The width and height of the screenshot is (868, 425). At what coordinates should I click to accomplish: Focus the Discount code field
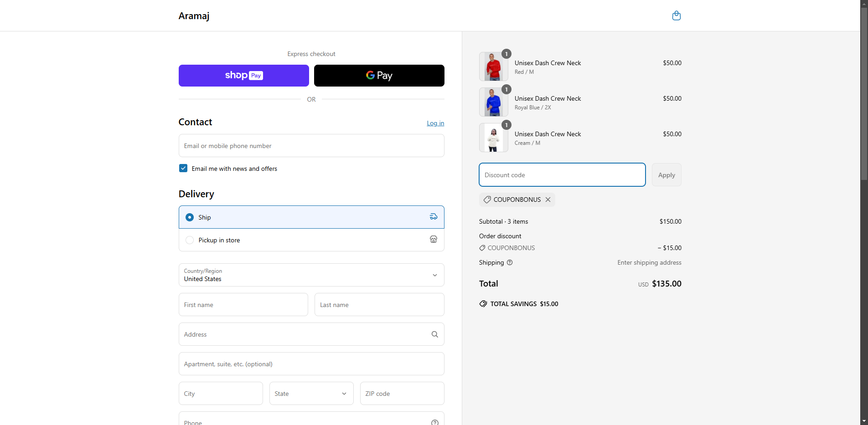[562, 175]
